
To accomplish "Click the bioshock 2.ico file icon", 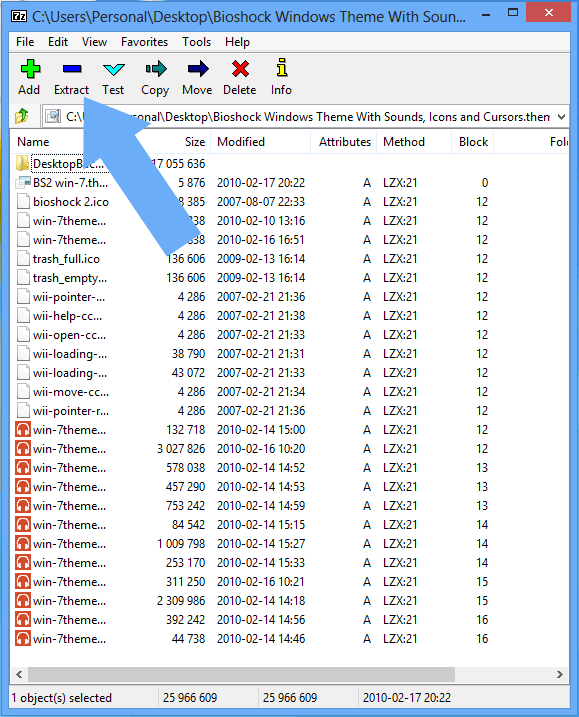I will [23, 202].
